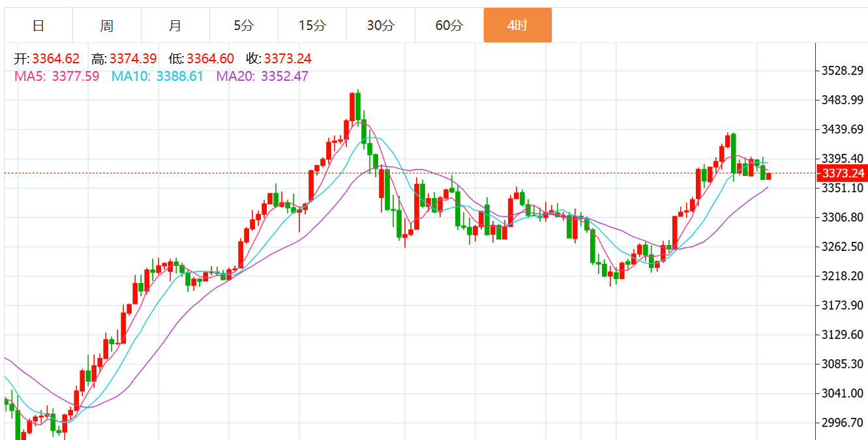
Task: Click the high price 3374.39 value
Action: coord(133,59)
